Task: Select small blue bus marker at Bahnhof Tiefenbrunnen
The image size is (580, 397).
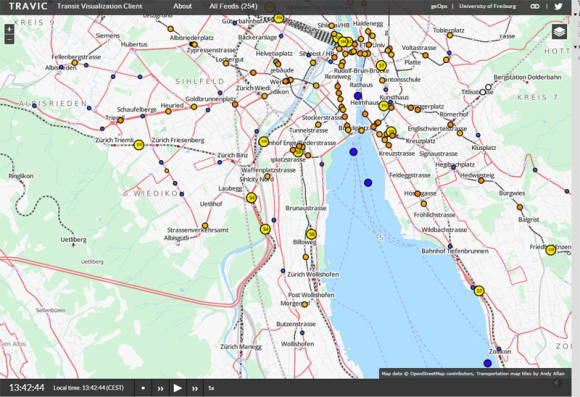Action: coord(450,246)
